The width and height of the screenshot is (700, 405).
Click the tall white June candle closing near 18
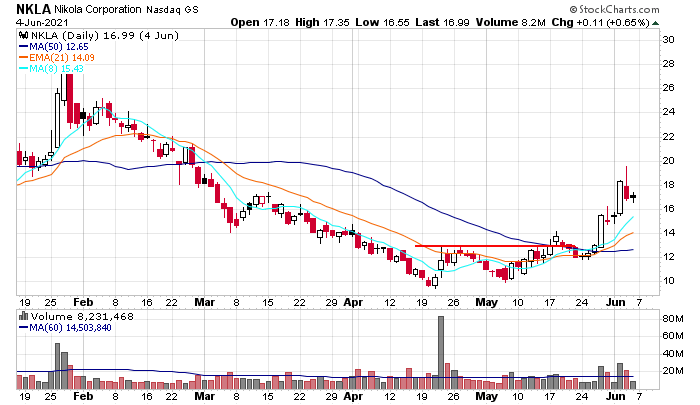click(620, 197)
